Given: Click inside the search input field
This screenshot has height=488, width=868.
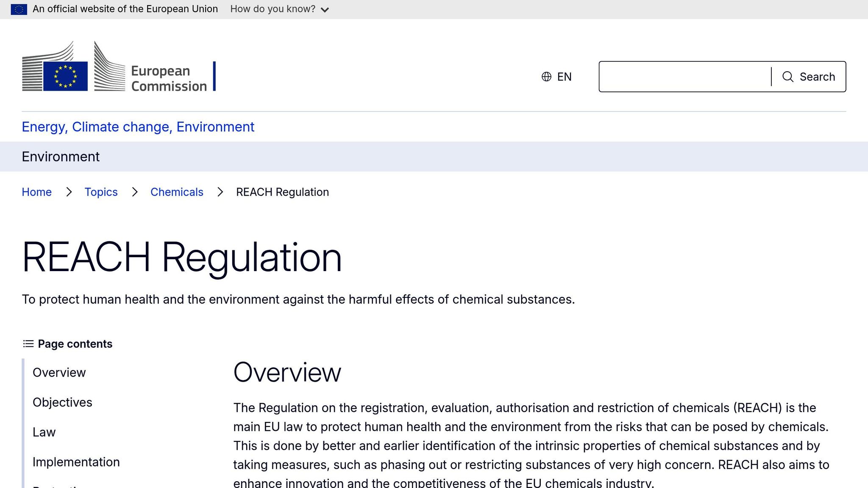Looking at the screenshot, I should (x=684, y=77).
